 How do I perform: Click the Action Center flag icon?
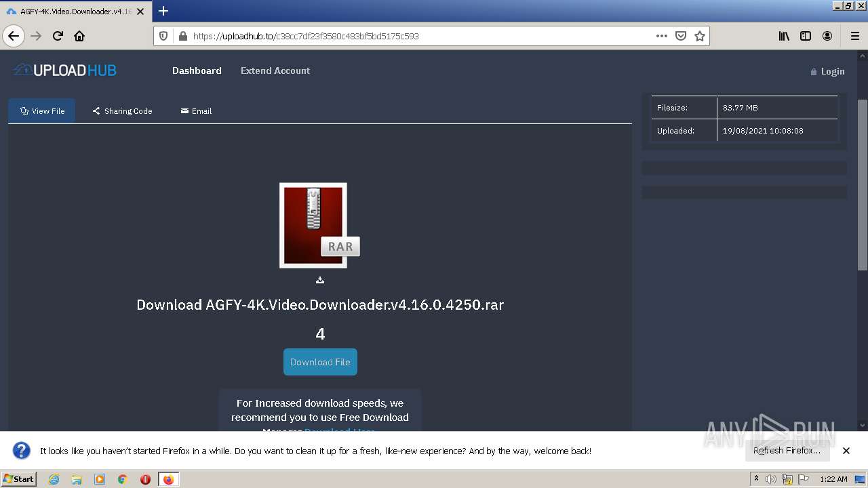(x=804, y=479)
